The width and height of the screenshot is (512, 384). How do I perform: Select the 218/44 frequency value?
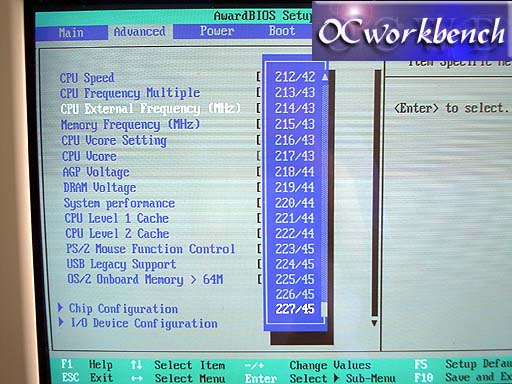295,171
